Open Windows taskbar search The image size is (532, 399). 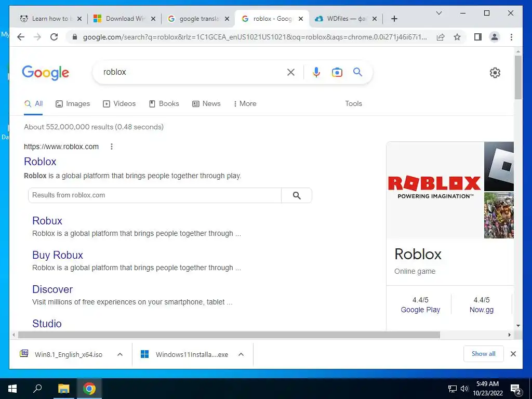(x=37, y=389)
